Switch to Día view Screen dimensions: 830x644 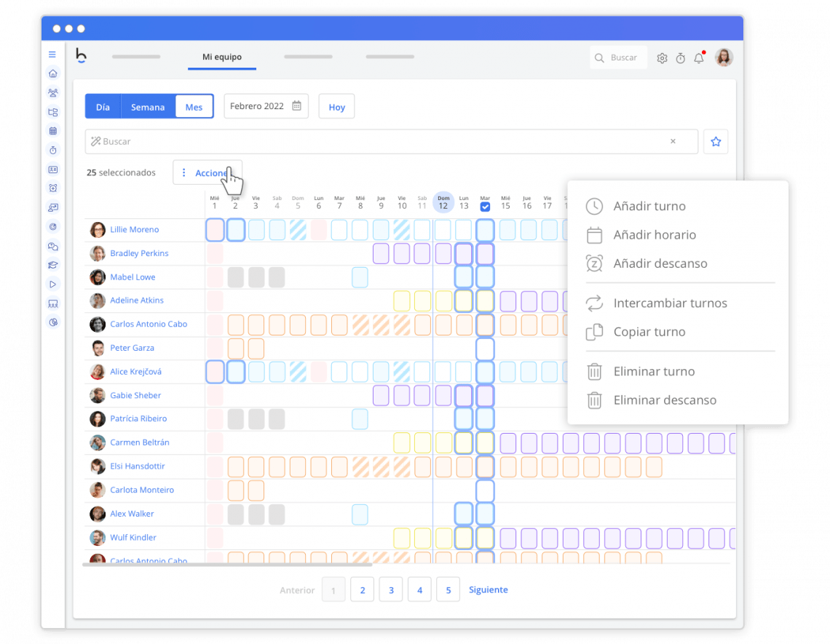[x=103, y=107]
